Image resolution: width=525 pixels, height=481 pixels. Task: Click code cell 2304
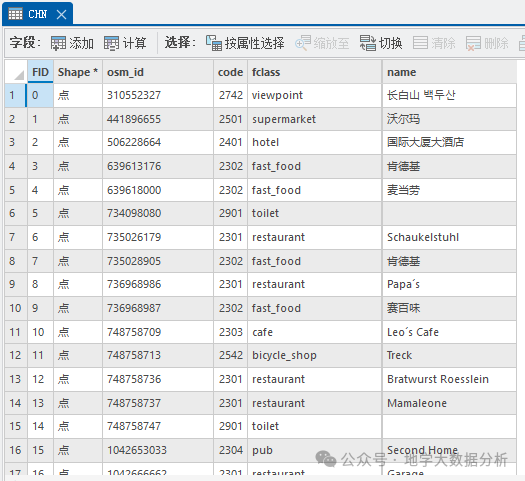(230, 450)
